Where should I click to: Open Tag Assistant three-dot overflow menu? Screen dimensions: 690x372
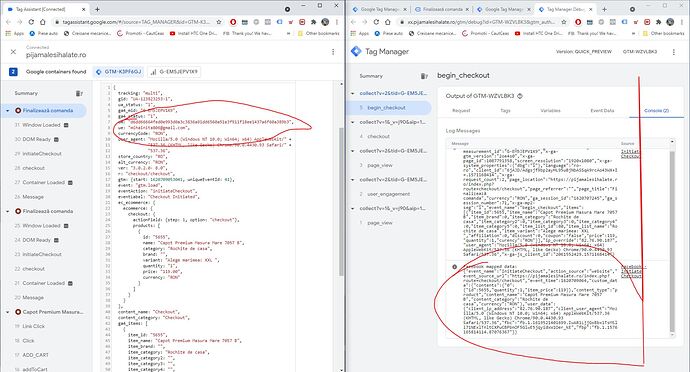pos(333,52)
